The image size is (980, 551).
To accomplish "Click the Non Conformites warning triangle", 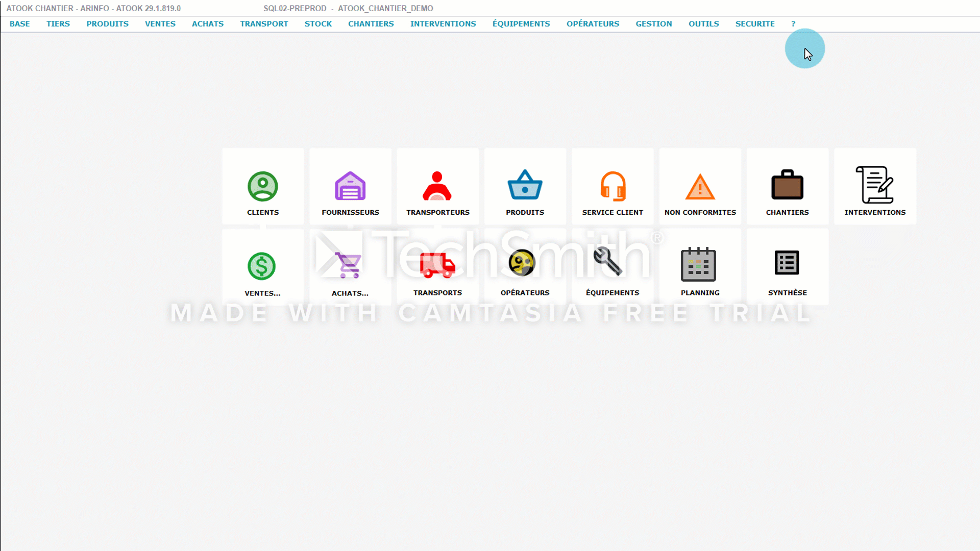I will tap(700, 187).
